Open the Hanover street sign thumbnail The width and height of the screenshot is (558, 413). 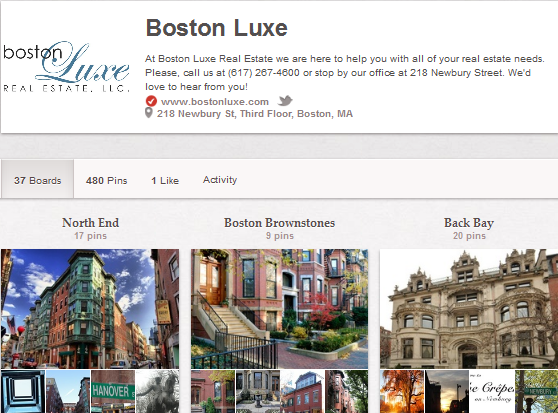[x=113, y=392]
